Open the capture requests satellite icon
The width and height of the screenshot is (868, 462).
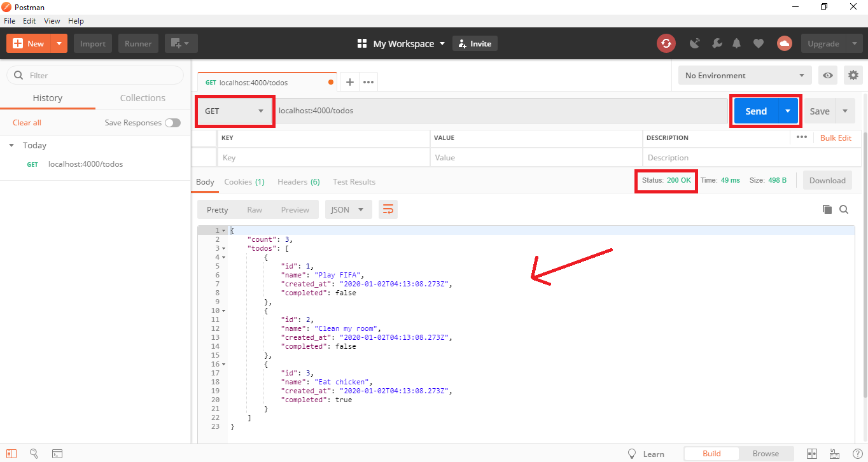pos(695,43)
